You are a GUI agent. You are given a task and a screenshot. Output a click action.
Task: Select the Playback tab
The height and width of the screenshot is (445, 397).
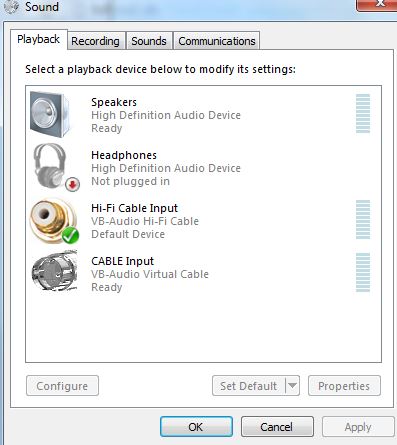39,39
